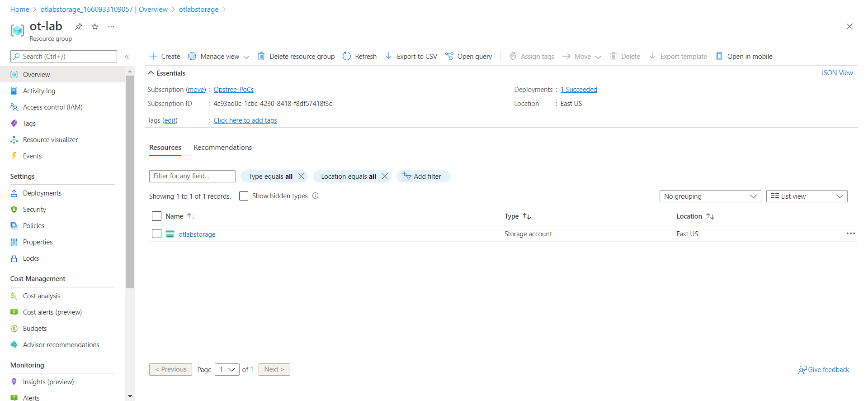The image size is (868, 401).
Task: Open Access control (IAM) menu item
Action: [x=53, y=107]
